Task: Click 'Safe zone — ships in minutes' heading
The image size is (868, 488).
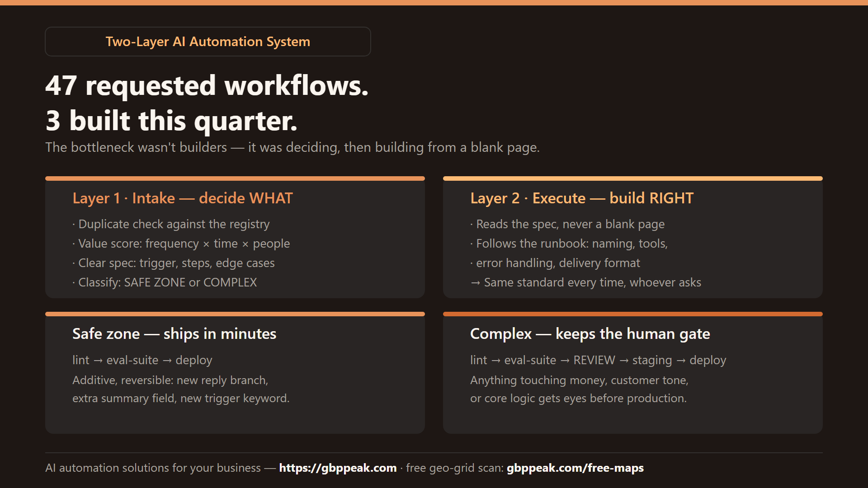Action: click(175, 333)
